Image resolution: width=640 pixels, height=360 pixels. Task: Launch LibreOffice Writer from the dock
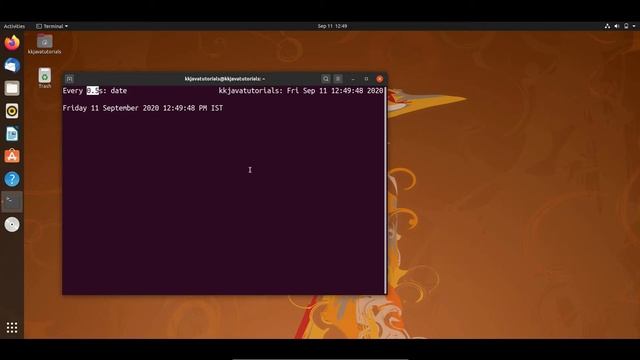click(x=12, y=133)
